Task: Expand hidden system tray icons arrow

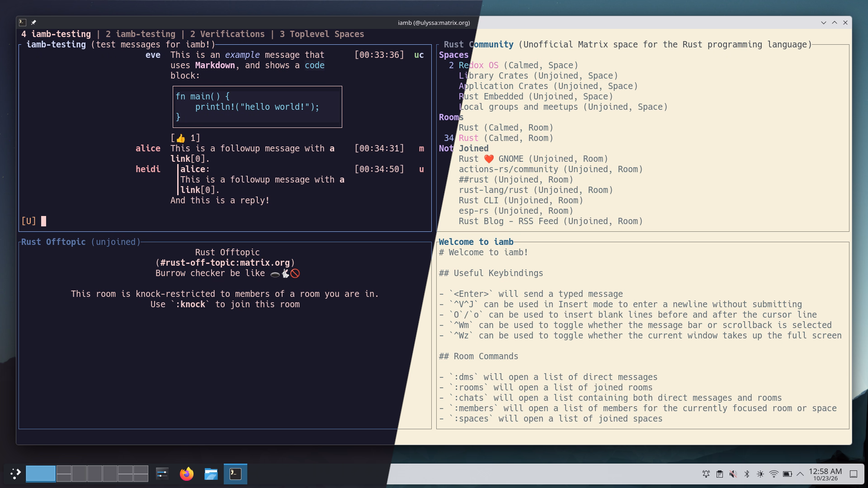Action: [x=800, y=474]
